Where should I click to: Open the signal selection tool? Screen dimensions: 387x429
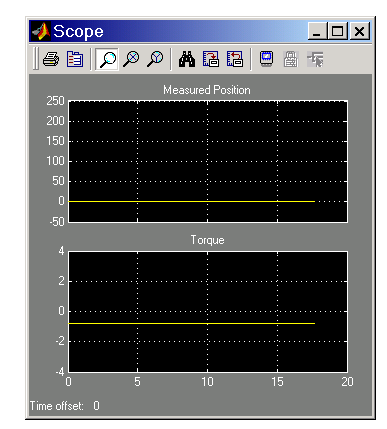[x=315, y=59]
